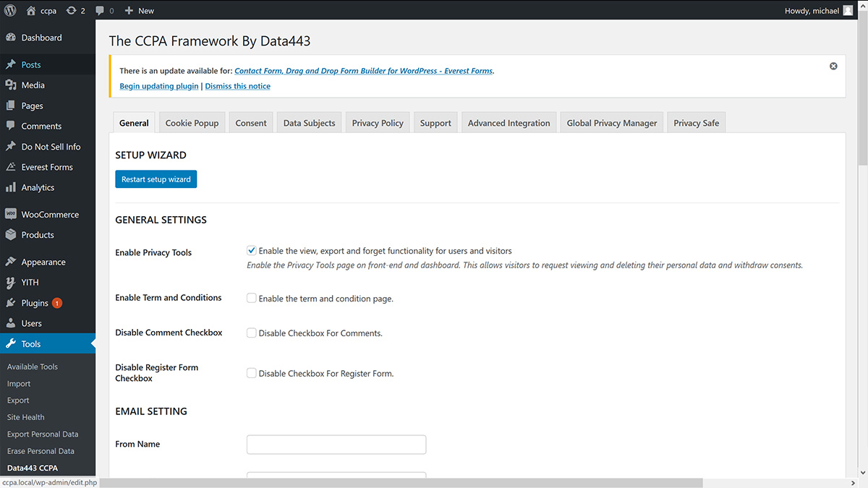Image resolution: width=868 pixels, height=488 pixels.
Task: Click Howdy, michael account menu
Action: point(819,11)
